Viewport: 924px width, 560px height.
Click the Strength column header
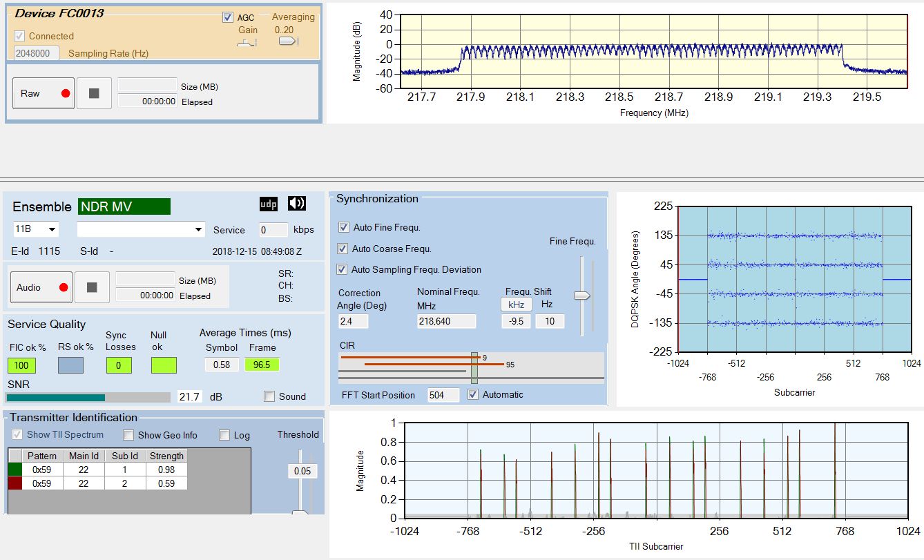[166, 456]
